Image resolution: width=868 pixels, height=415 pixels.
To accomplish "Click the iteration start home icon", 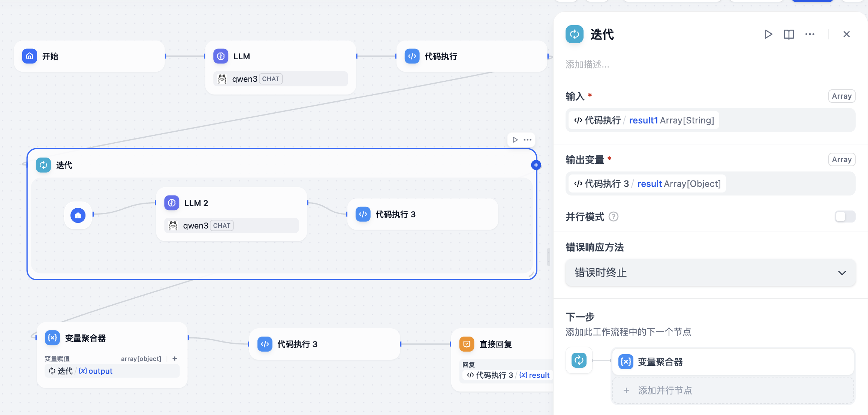I will click(78, 215).
